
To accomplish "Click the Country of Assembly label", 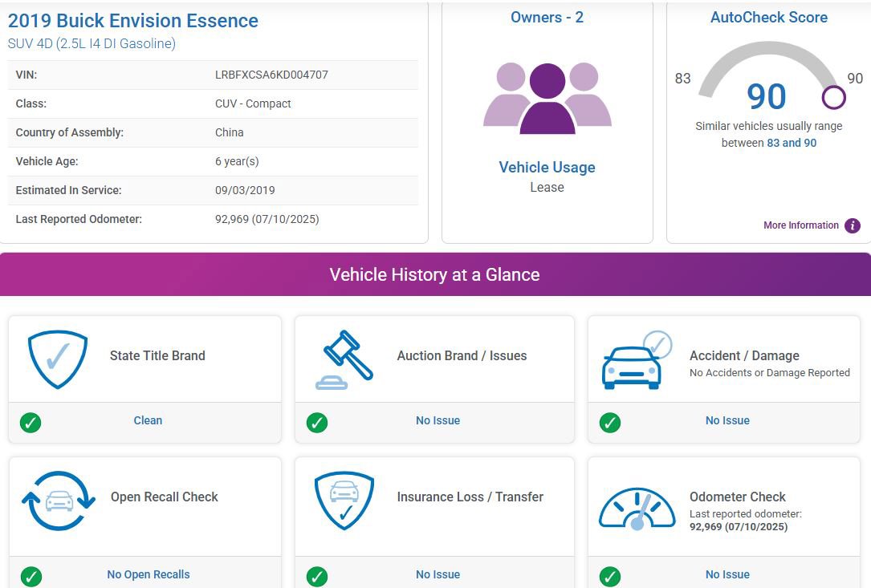I will (x=69, y=132).
